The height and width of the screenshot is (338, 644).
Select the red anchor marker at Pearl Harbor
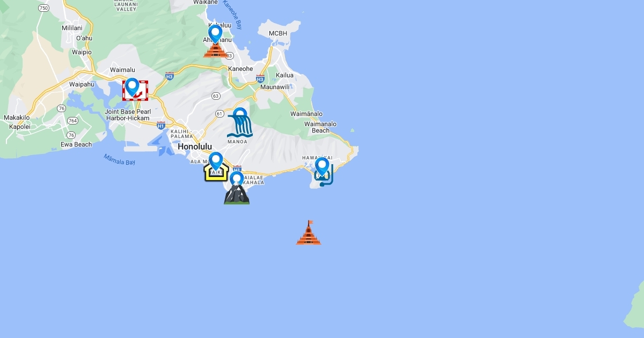tap(135, 90)
